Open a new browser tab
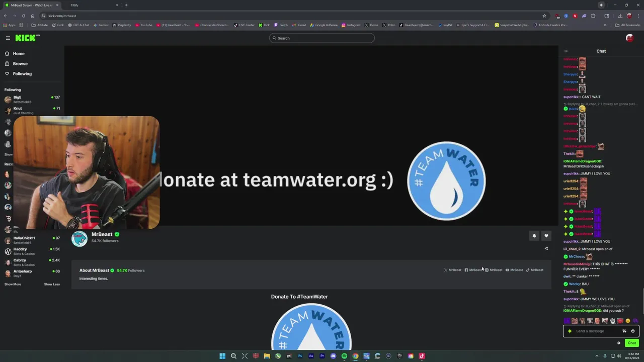 [126, 5]
